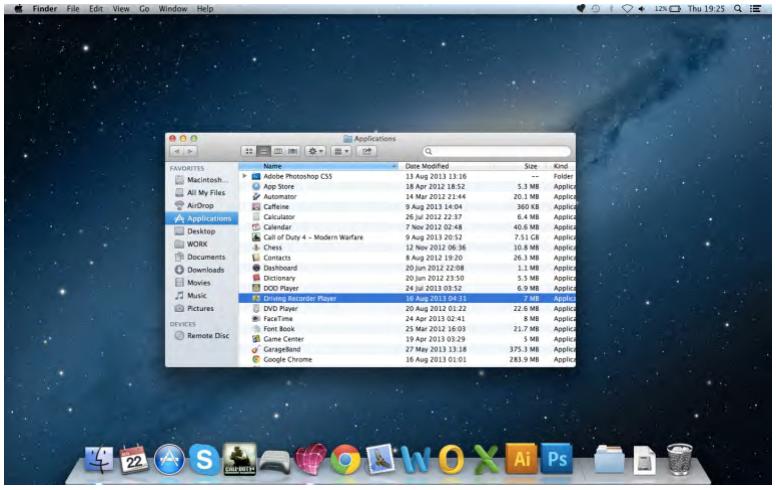The height and width of the screenshot is (490, 776).
Task: Open the Help menu
Action: [x=205, y=9]
